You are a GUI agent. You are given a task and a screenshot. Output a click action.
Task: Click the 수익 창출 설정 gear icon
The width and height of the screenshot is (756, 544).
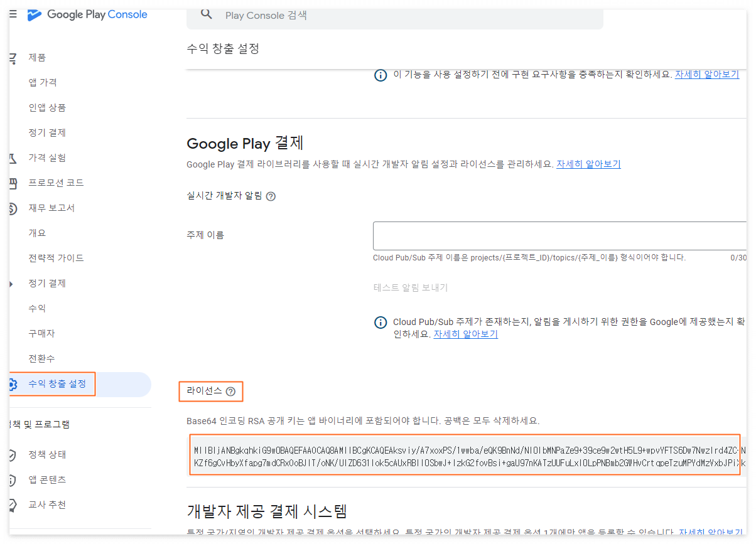[13, 384]
